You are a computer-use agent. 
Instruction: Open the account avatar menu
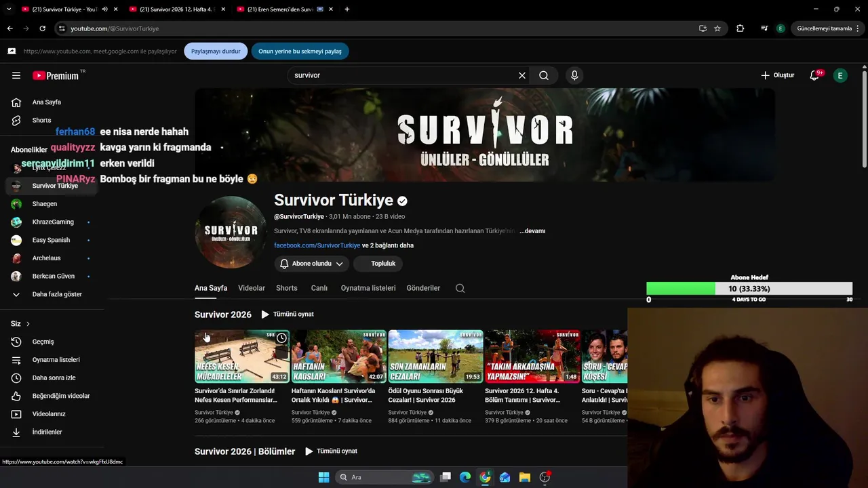[x=840, y=75]
